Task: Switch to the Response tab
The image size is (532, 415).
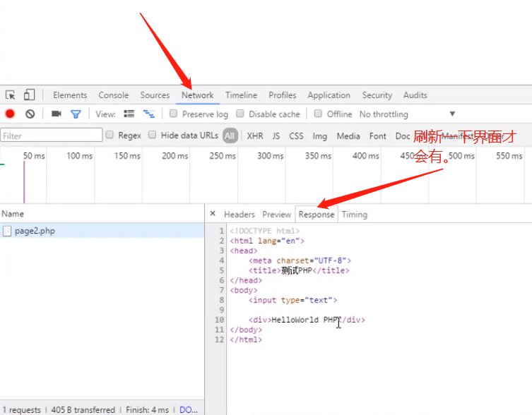Action: pyautogui.click(x=317, y=215)
